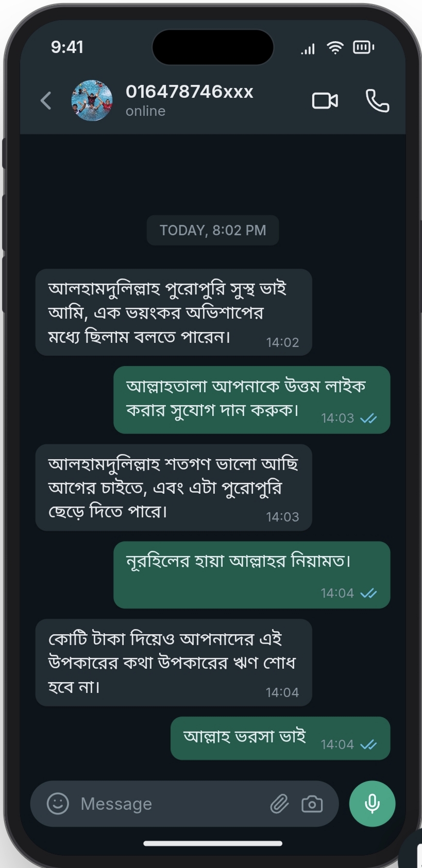
Task: Start a voice call via phone icon
Action: tap(377, 100)
